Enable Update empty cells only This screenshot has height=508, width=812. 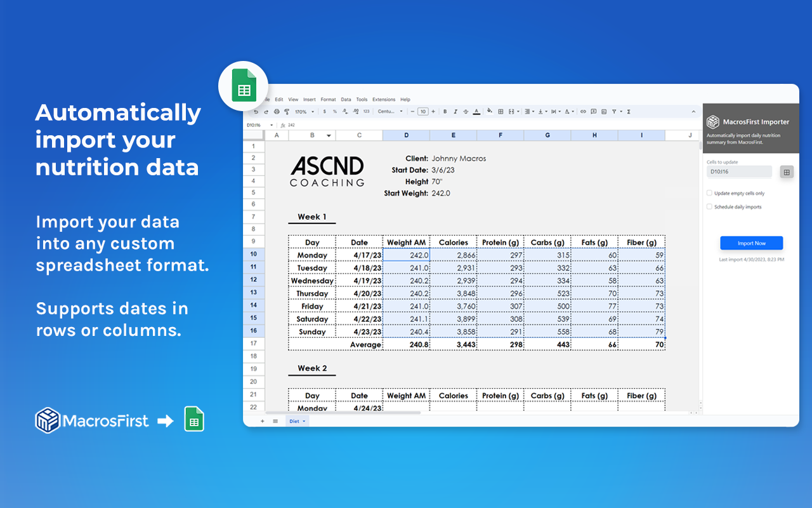pyautogui.click(x=709, y=193)
